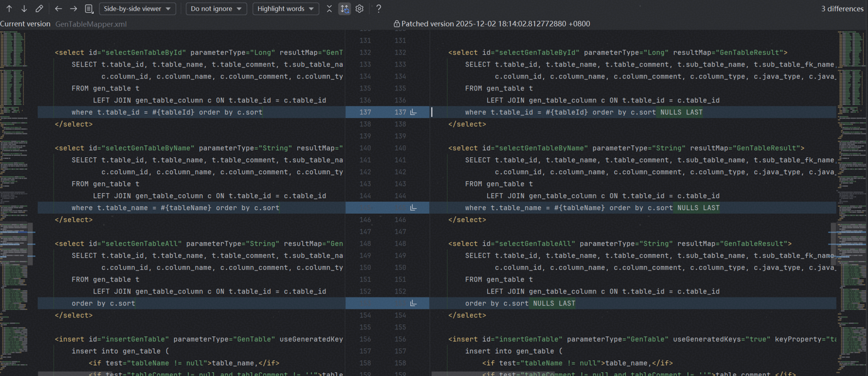Navigate to previous file with left arrow

(59, 9)
